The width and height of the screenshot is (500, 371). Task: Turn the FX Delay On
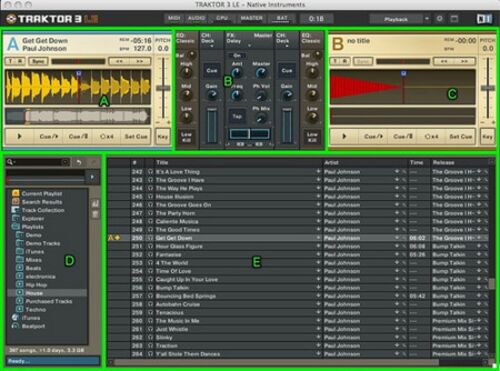coord(237,55)
